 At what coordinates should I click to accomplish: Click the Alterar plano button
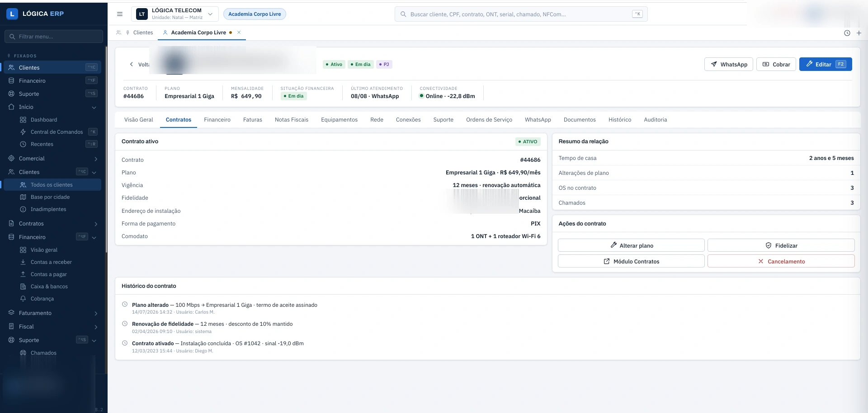pyautogui.click(x=631, y=245)
